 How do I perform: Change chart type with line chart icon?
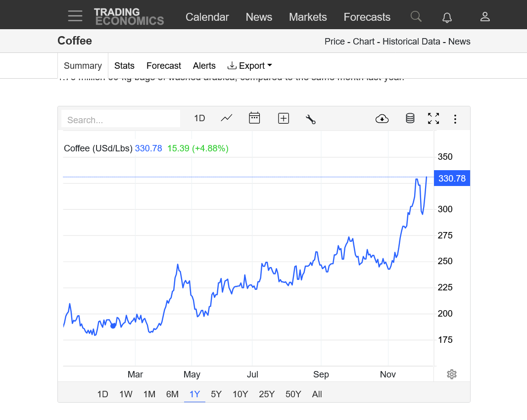point(227,118)
